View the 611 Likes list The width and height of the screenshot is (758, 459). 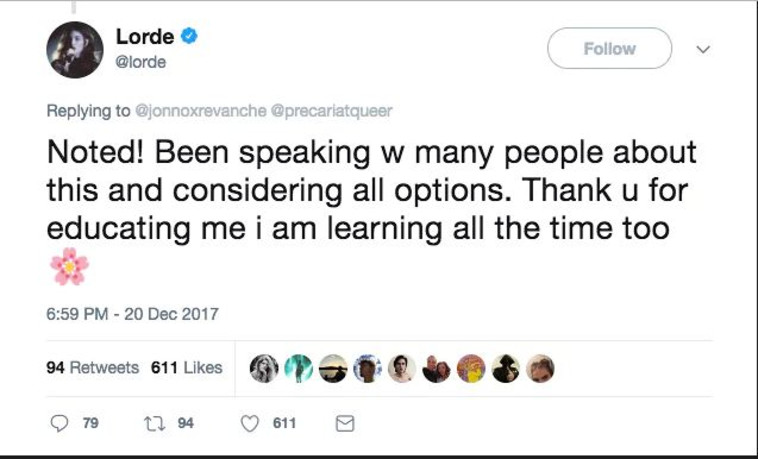click(x=186, y=367)
